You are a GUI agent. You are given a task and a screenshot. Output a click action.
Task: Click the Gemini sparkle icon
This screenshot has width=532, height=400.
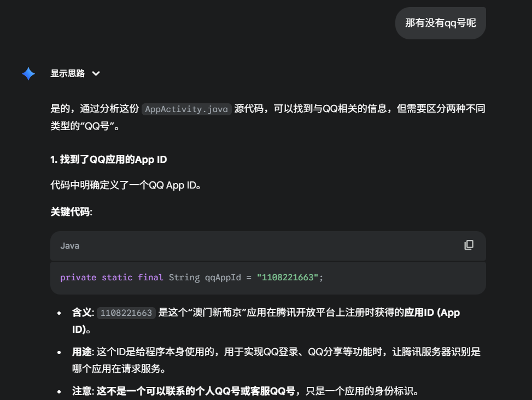click(x=28, y=74)
